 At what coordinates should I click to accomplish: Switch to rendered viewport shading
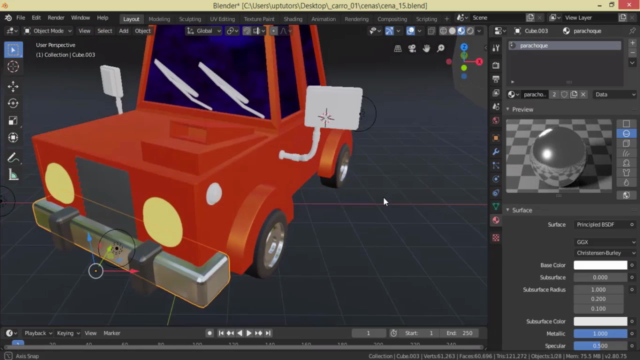[470, 31]
